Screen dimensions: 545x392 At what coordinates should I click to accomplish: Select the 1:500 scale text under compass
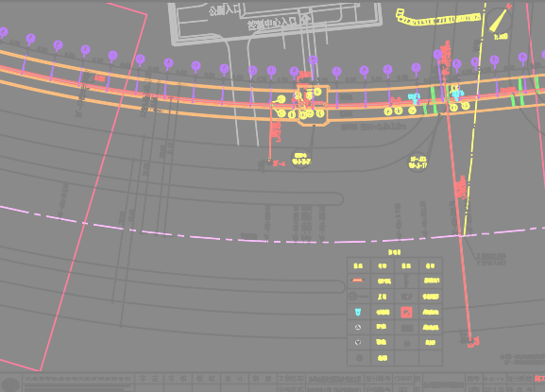pyautogui.click(x=501, y=37)
